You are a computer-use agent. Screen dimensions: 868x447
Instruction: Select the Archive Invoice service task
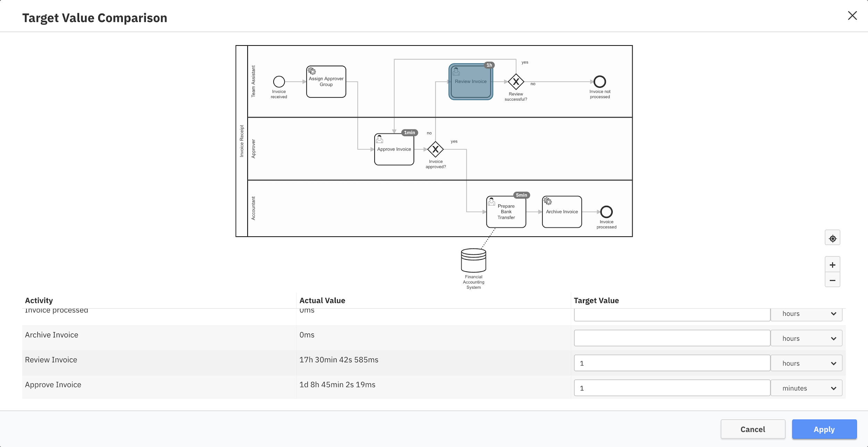(561, 212)
